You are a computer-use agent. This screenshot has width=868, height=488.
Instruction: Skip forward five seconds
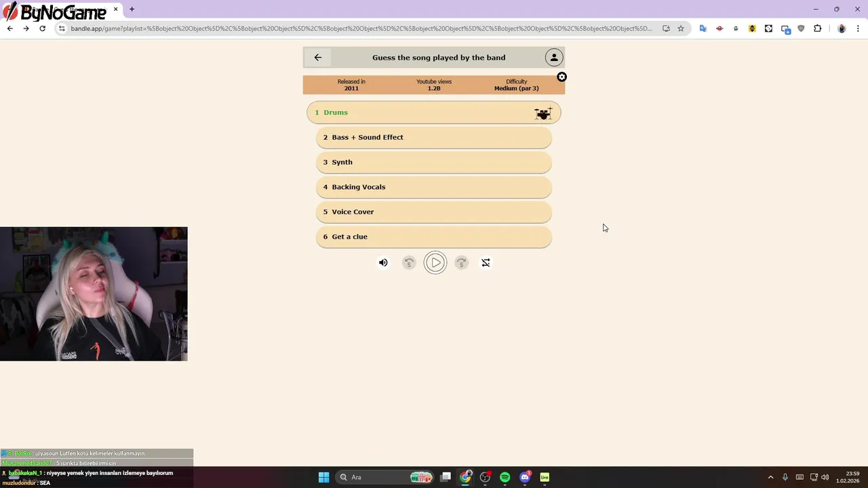click(461, 263)
